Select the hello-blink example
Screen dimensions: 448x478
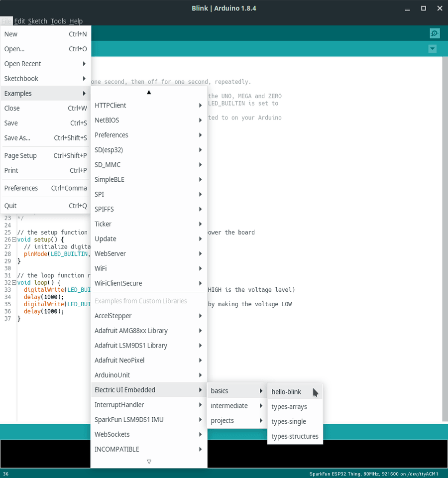(286, 392)
